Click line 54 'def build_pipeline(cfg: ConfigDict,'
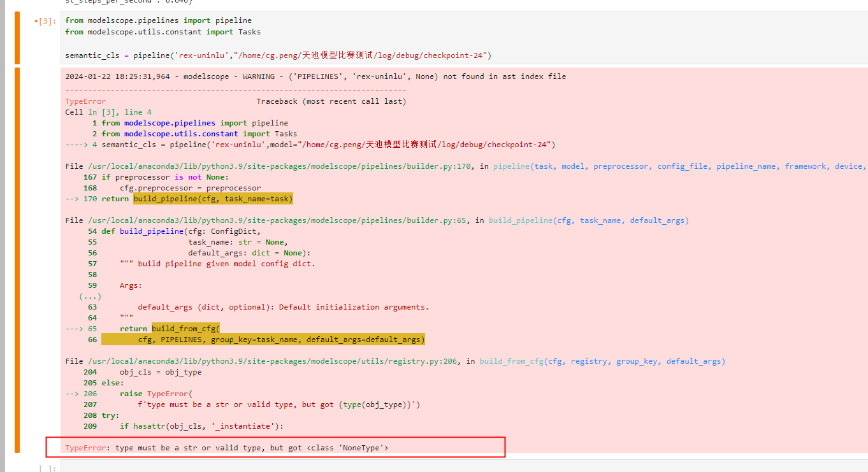This screenshot has width=868, height=472. coord(174,231)
